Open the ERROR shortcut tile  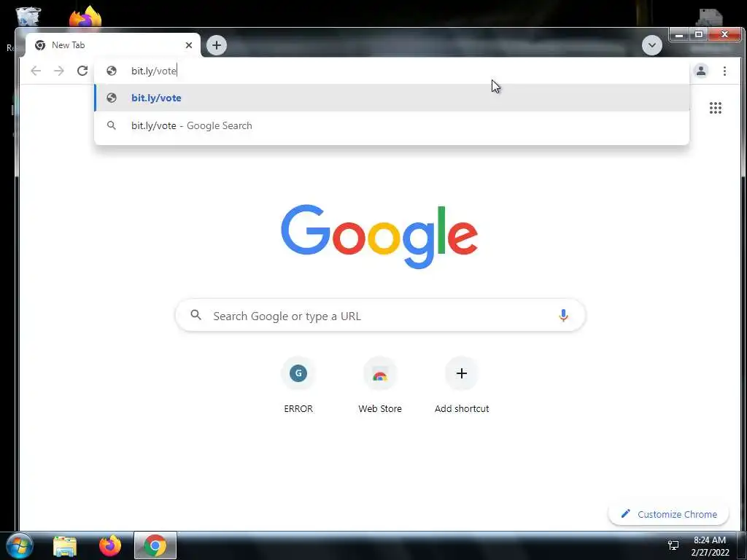click(298, 386)
